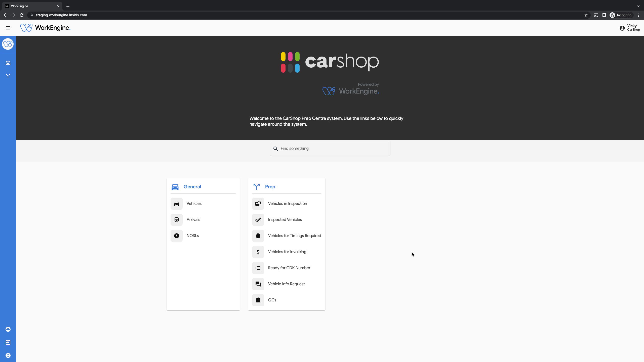The height and width of the screenshot is (362, 644).
Task: Open the Arrivals link
Action: [193, 220]
